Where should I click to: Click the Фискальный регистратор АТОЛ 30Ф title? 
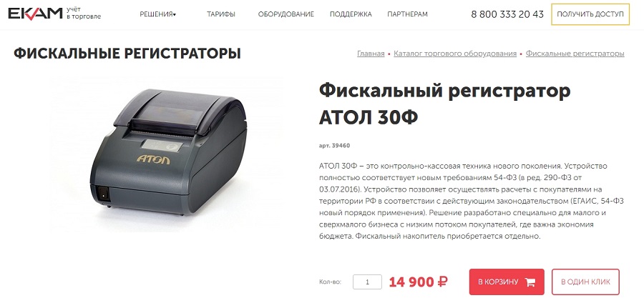click(445, 104)
